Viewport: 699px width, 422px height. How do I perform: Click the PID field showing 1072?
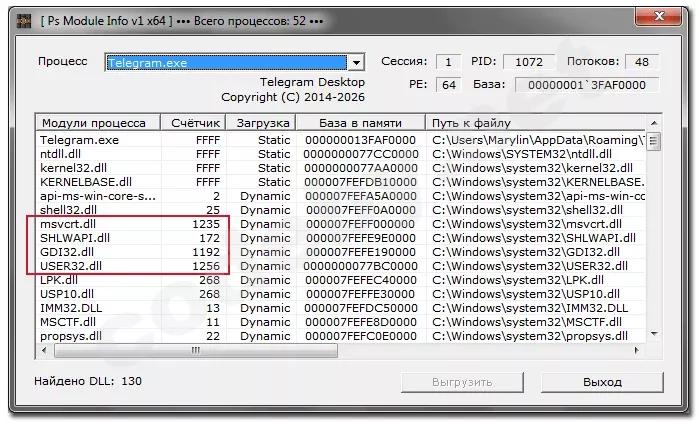[x=529, y=62]
